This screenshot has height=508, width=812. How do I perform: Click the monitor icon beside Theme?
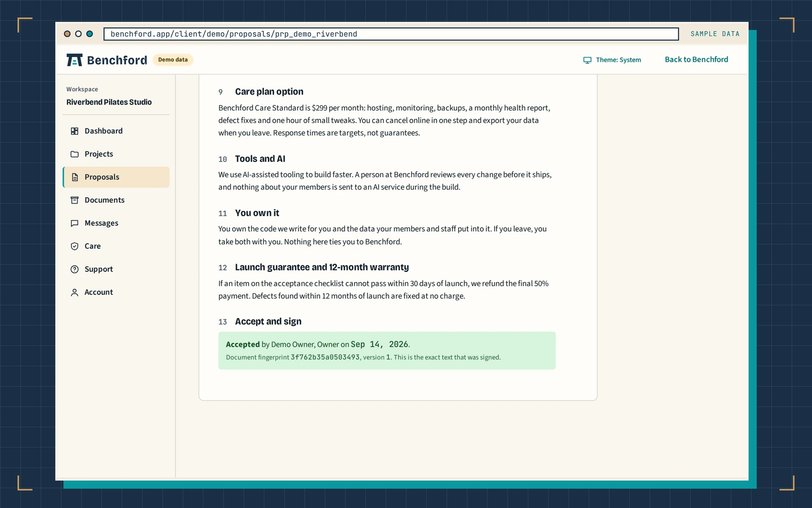click(x=587, y=60)
